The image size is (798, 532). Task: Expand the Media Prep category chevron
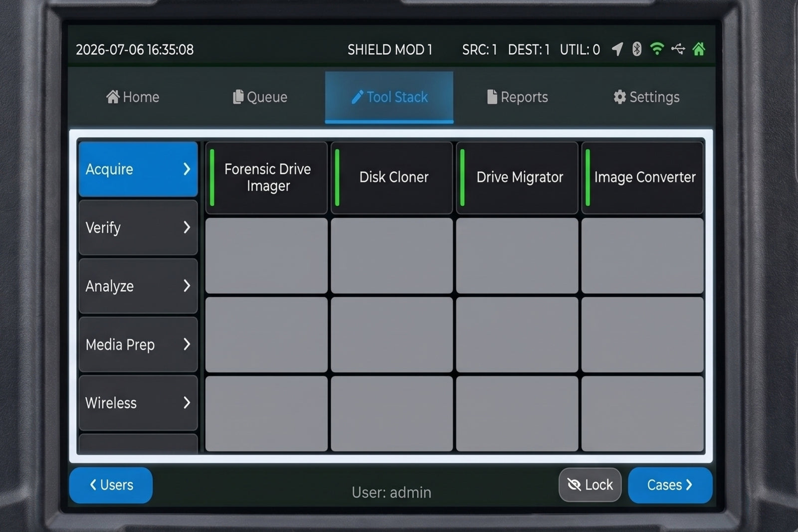(187, 344)
